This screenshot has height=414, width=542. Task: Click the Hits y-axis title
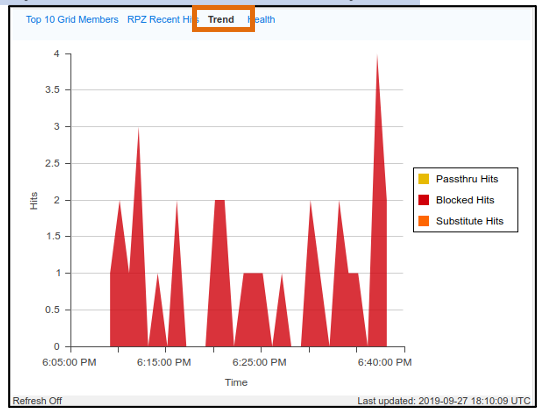(34, 201)
